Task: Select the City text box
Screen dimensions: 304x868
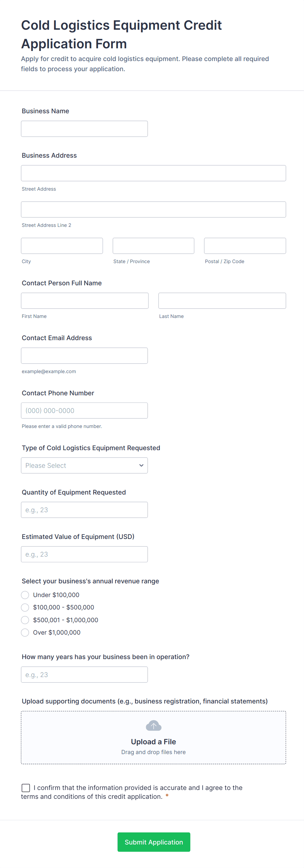Action: [x=62, y=245]
